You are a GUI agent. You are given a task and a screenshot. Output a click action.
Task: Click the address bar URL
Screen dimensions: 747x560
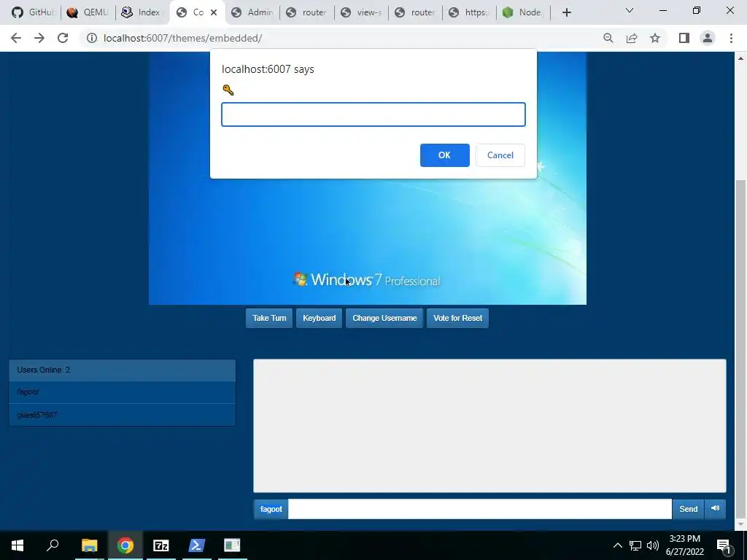coord(183,38)
